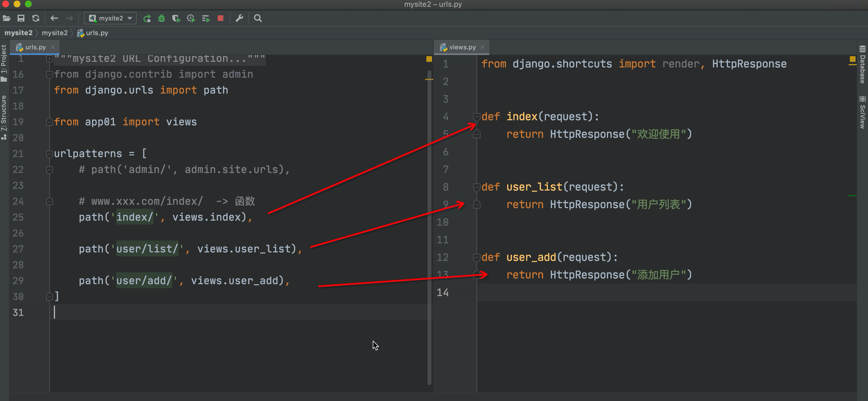The width and height of the screenshot is (868, 401).
Task: Stop the running process red square
Action: (x=220, y=18)
